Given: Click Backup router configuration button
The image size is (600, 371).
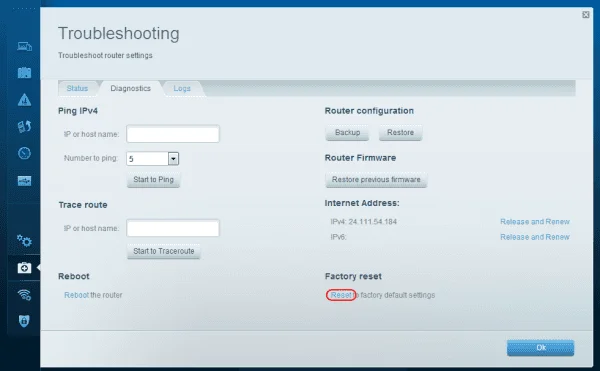Looking at the screenshot, I should 347,132.
